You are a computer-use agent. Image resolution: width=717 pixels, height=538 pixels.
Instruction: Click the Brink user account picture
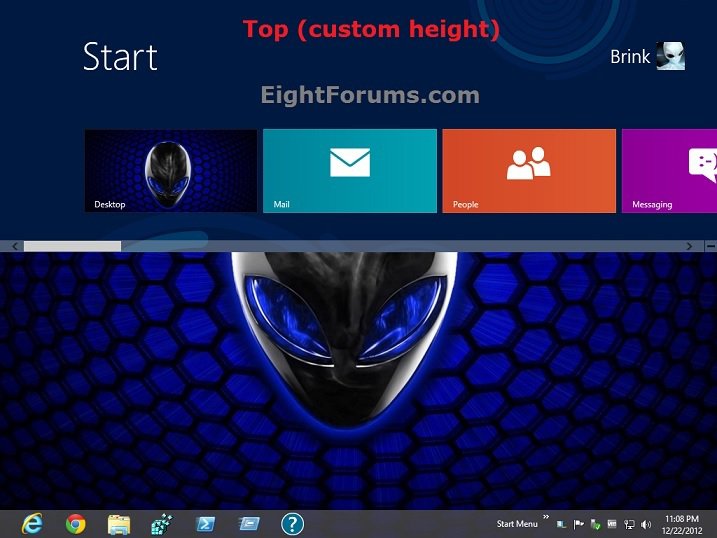point(671,56)
